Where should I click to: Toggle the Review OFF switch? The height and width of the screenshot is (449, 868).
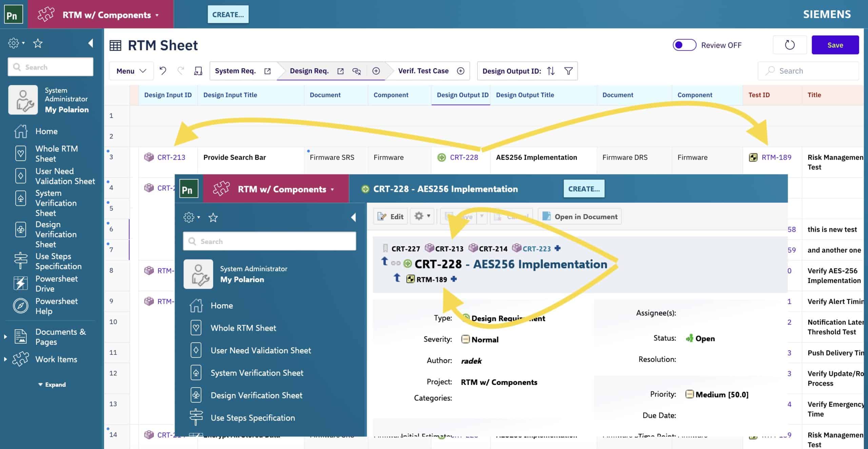pos(684,45)
